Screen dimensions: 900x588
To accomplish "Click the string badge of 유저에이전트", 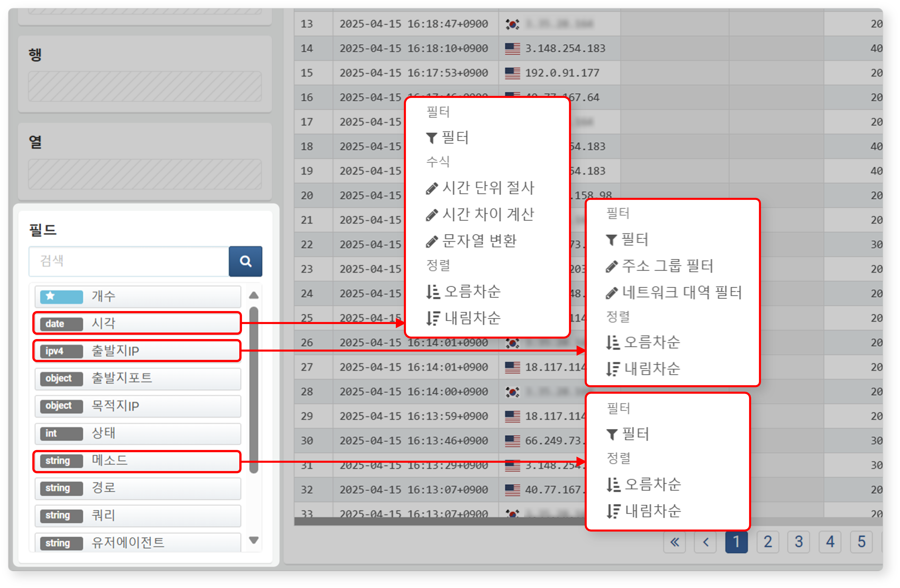I will click(x=61, y=543).
